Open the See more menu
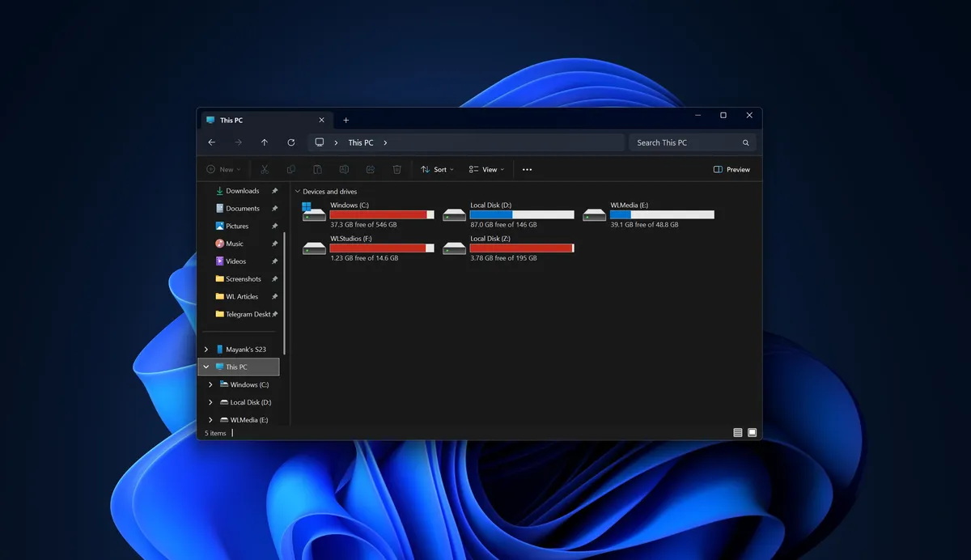This screenshot has height=560, width=971. pyautogui.click(x=528, y=169)
